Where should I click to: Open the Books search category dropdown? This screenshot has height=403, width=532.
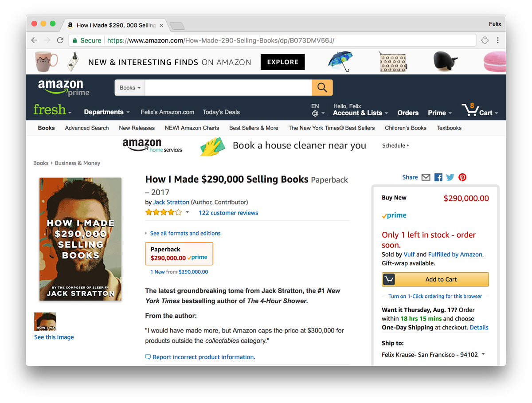130,88
